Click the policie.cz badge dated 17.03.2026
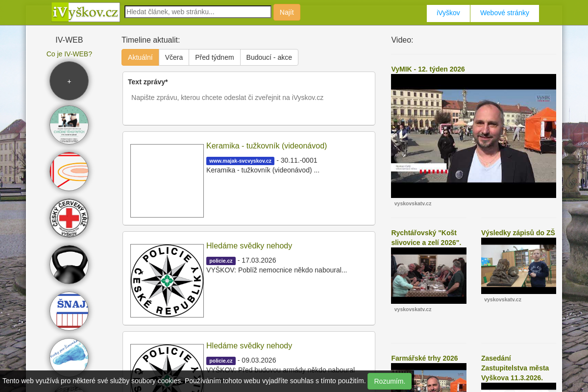Image resolution: width=588 pixels, height=392 pixels. [x=221, y=261]
